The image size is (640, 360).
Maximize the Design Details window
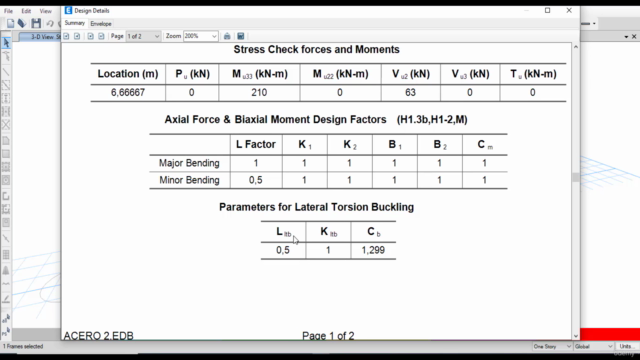pyautogui.click(x=548, y=11)
